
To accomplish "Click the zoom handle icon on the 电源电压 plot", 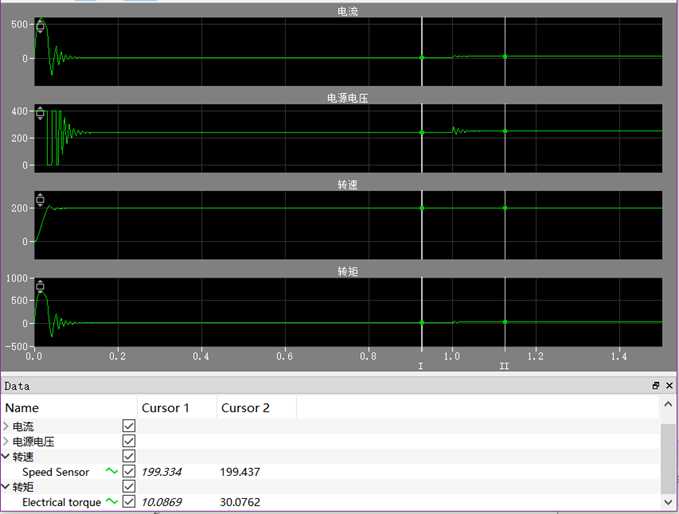I will click(x=40, y=113).
